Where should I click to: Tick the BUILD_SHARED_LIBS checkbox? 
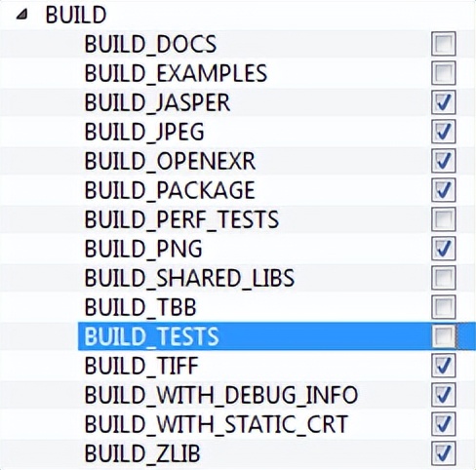(444, 278)
